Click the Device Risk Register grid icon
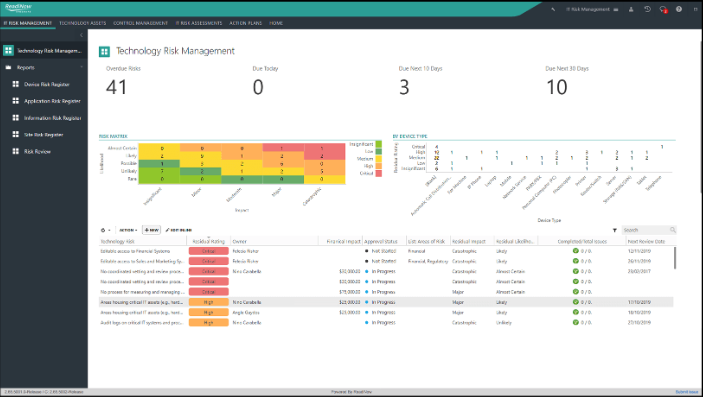Image resolution: width=703 pixels, height=397 pixels. click(16, 84)
